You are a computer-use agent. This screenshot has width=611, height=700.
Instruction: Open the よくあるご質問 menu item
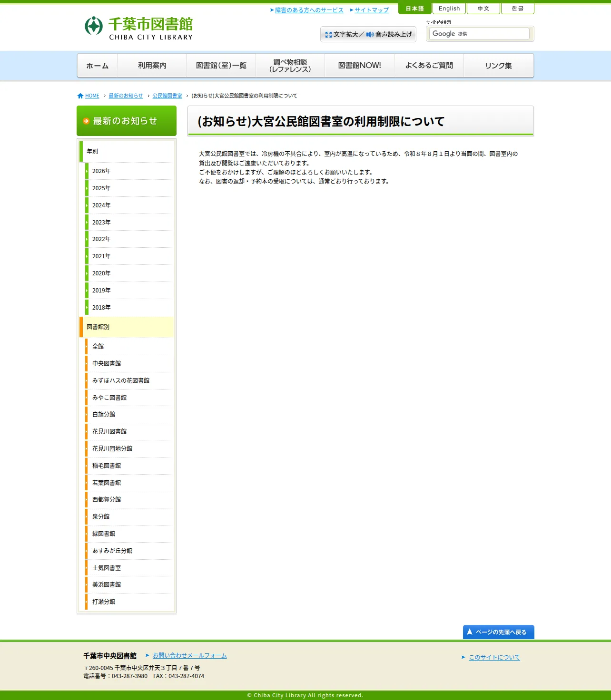coord(429,66)
